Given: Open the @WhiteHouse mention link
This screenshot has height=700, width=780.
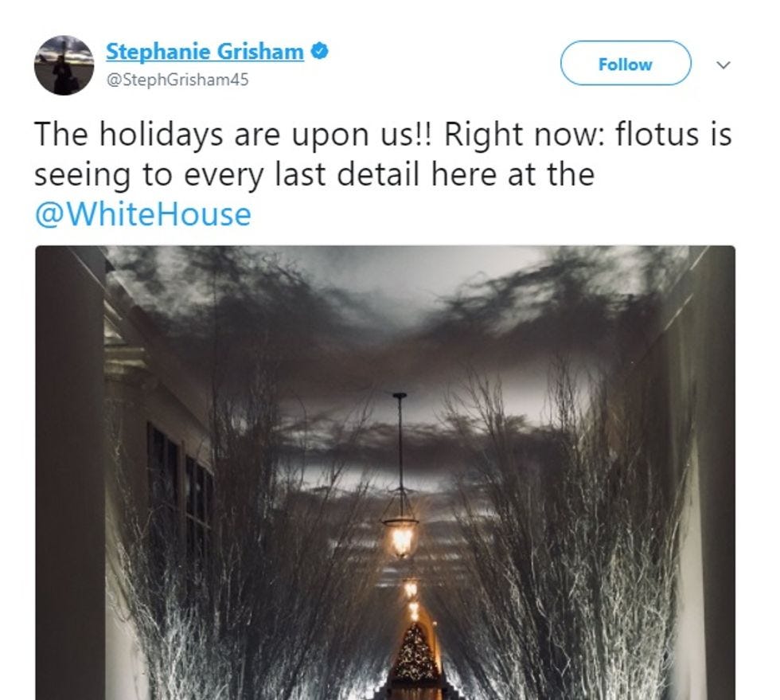Looking at the screenshot, I should 142,214.
